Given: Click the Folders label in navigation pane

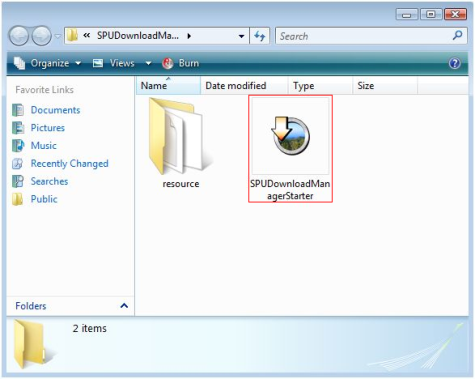Looking at the screenshot, I should (x=31, y=306).
